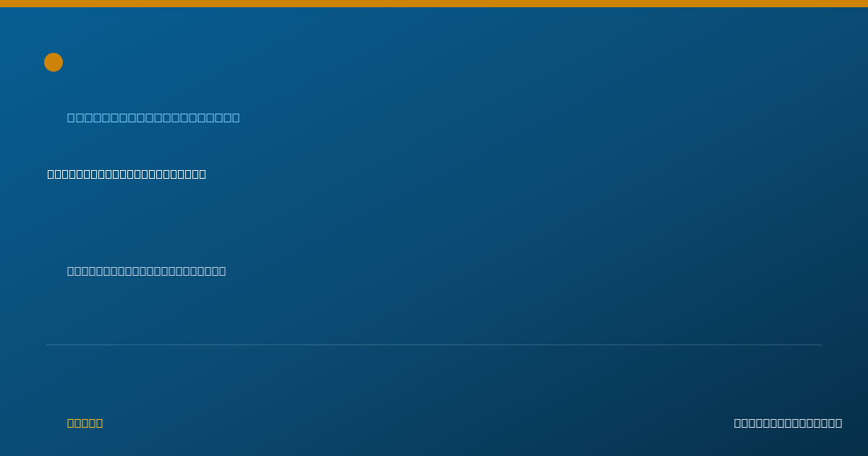Click the gray placeholder subtitle line

pos(146,271)
